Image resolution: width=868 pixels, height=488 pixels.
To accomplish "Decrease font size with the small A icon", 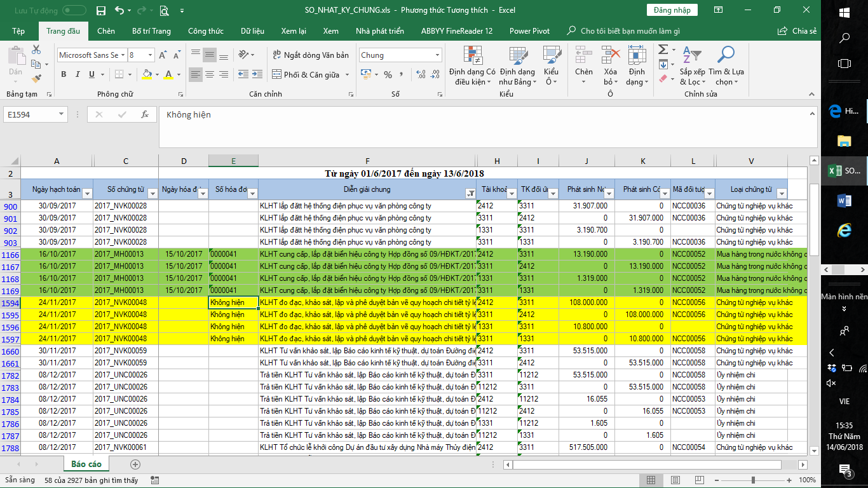I will coord(177,55).
